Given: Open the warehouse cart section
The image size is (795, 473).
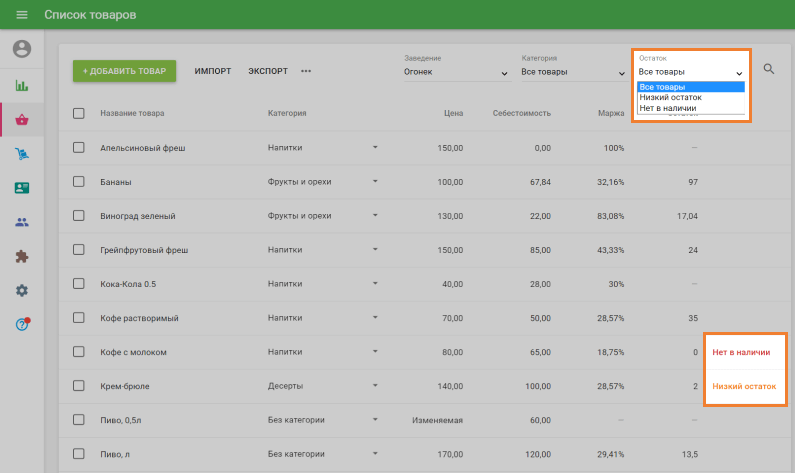Looking at the screenshot, I should click(22, 154).
